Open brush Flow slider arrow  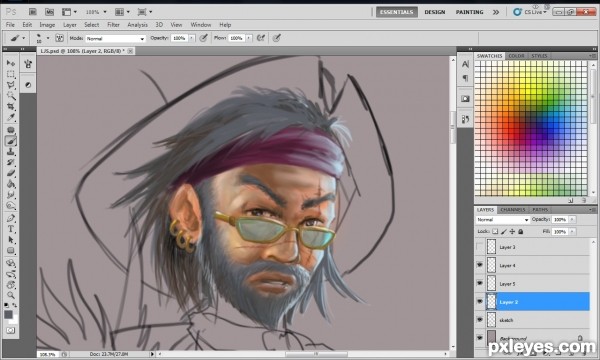[249, 38]
